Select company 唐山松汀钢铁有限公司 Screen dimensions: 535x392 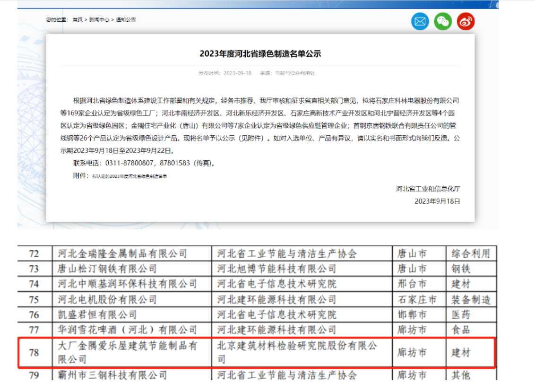[x=132, y=269]
